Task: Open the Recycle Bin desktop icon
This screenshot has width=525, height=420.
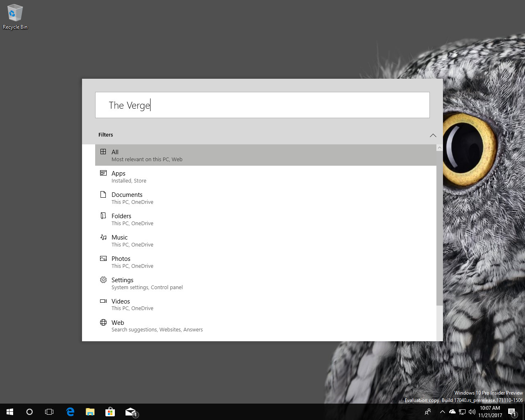Action: point(15,17)
